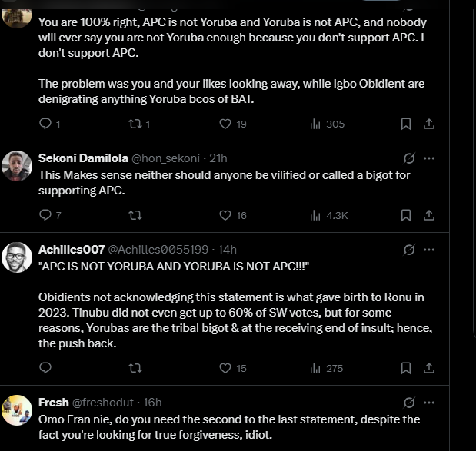Screen dimensions: 476x451
Task: Open repost menu on the 305-view tweet
Action: [139, 124]
